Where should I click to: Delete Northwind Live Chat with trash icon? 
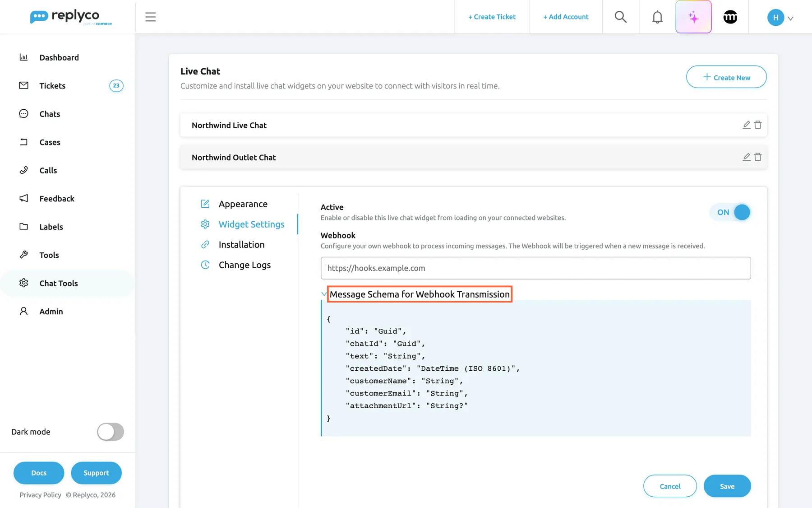[x=758, y=125]
